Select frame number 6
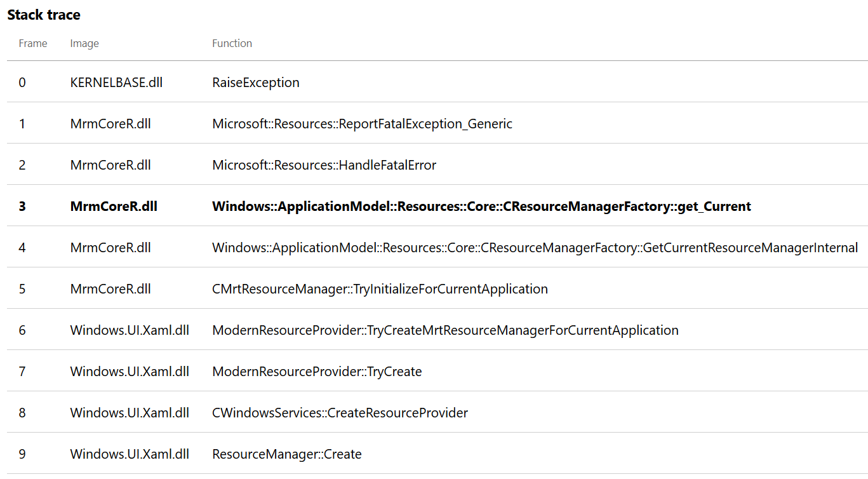 click(x=22, y=330)
